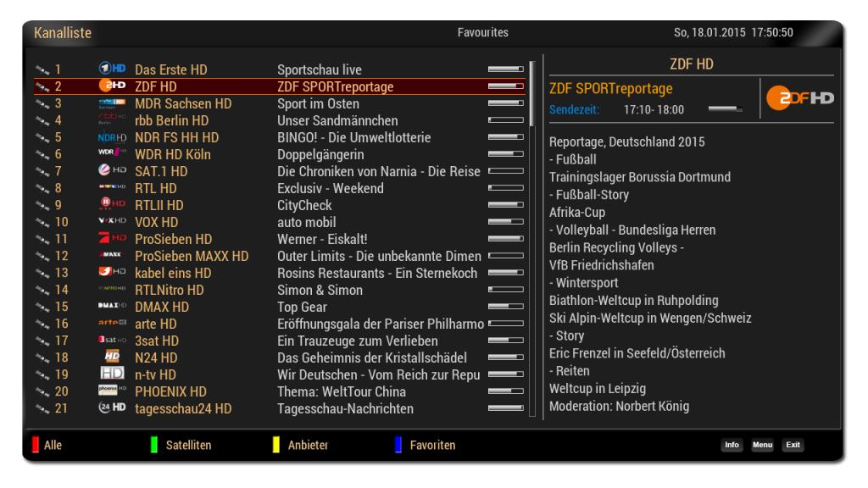Click the channel list scrollbar
This screenshot has height=488, width=868.
pos(532,238)
